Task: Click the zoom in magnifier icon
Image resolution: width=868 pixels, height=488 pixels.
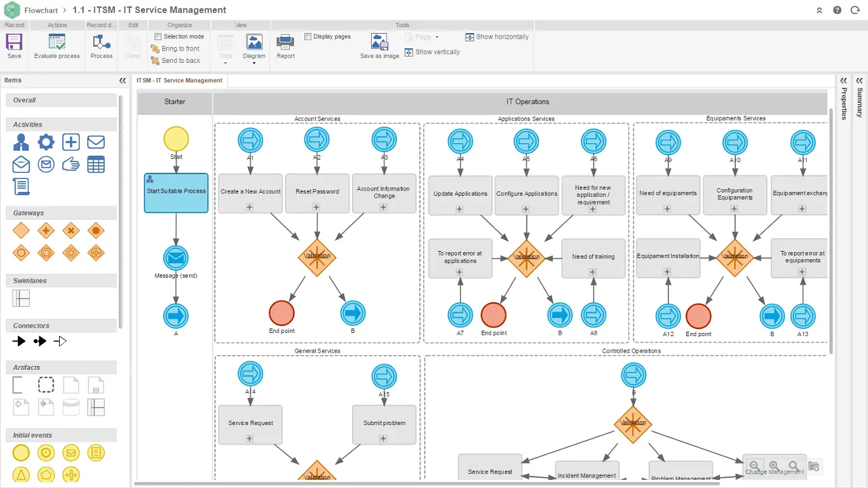Action: 774,466
